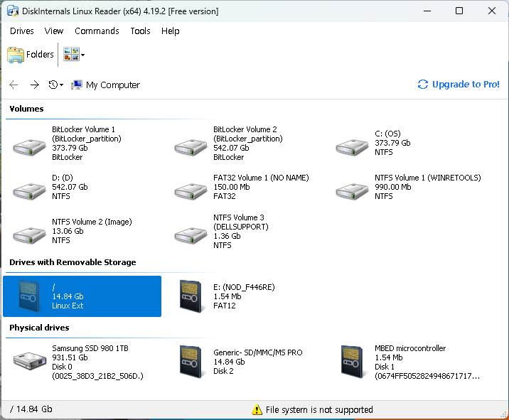Click 'NTFS Volume 2 (Image)' text
509x420 pixels.
(x=92, y=222)
